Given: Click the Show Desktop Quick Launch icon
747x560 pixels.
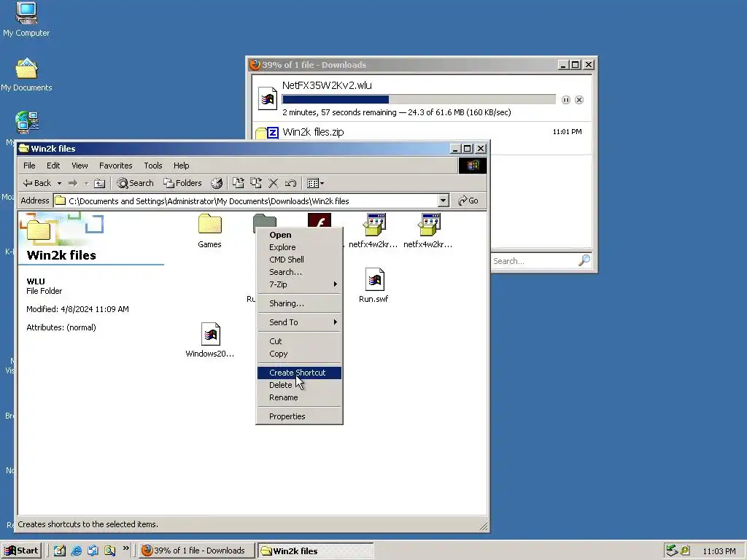Looking at the screenshot, I should (60, 551).
